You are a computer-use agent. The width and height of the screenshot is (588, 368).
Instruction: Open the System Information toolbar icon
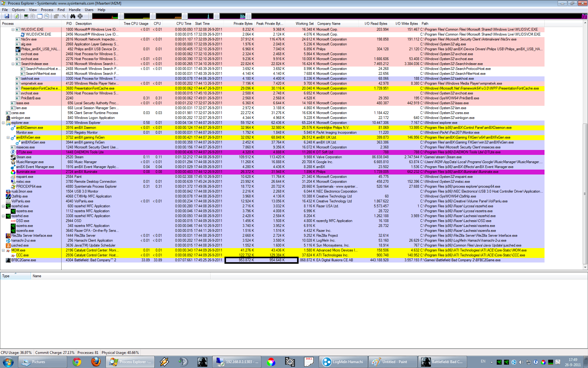coord(26,16)
